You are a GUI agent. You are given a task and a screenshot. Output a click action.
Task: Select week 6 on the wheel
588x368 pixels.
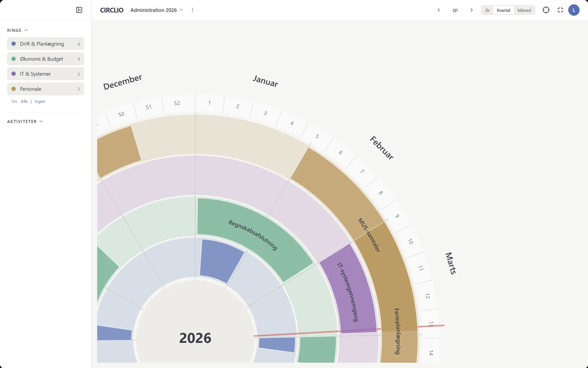click(x=341, y=152)
